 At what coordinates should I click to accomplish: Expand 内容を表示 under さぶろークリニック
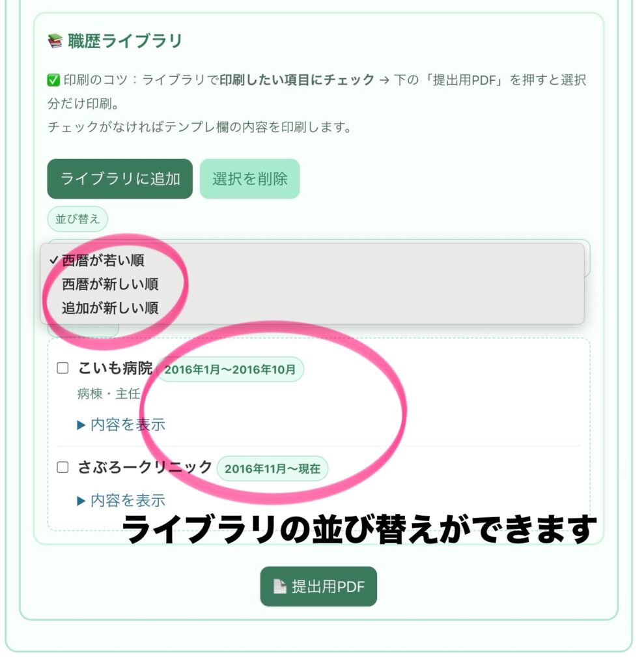tap(128, 500)
